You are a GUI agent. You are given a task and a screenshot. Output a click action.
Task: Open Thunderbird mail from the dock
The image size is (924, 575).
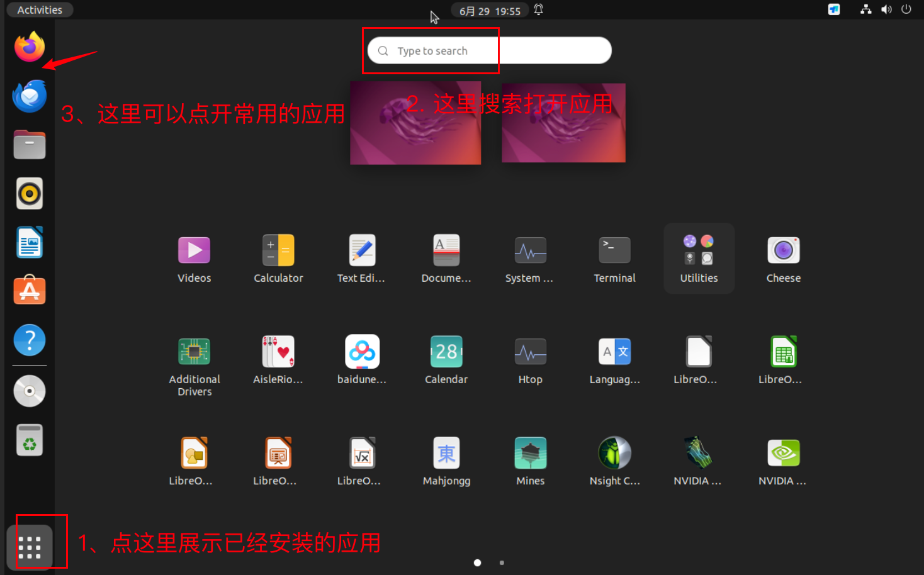coord(29,96)
